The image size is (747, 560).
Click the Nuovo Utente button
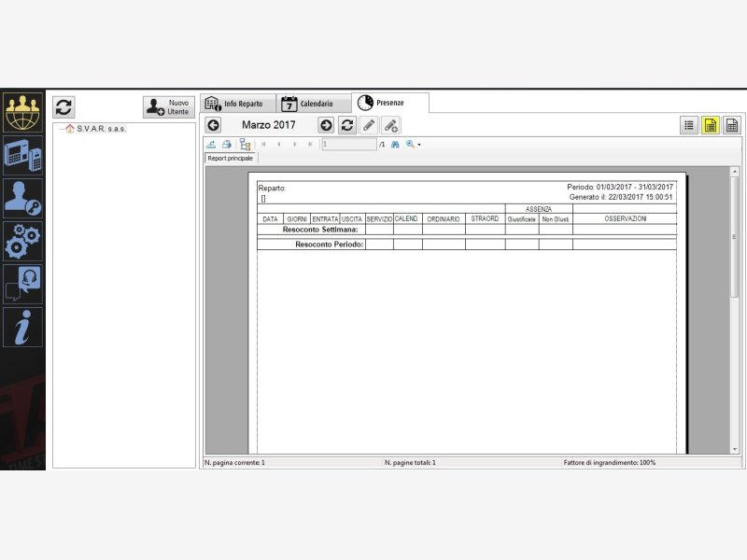[168, 106]
